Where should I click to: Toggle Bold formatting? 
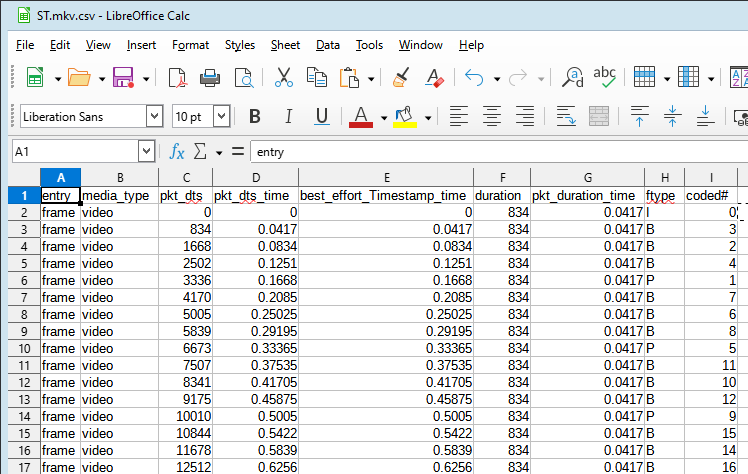click(x=254, y=117)
